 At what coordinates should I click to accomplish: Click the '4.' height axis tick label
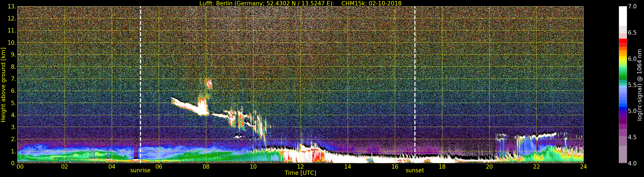pyautogui.click(x=14, y=115)
